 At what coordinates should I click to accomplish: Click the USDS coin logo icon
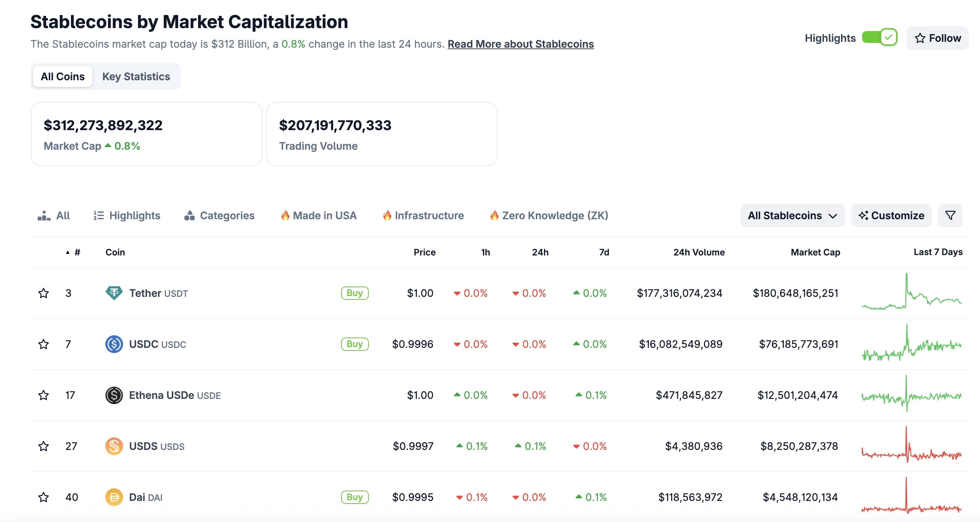coord(114,446)
